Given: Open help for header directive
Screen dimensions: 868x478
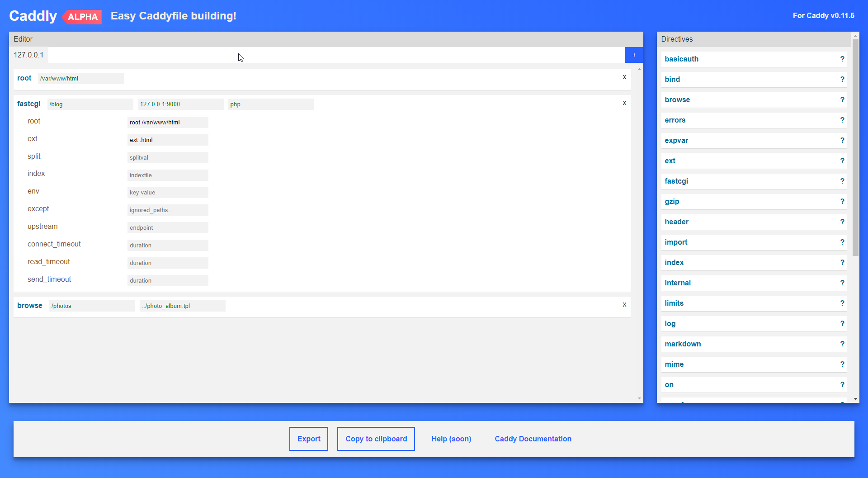Looking at the screenshot, I should tap(842, 222).
